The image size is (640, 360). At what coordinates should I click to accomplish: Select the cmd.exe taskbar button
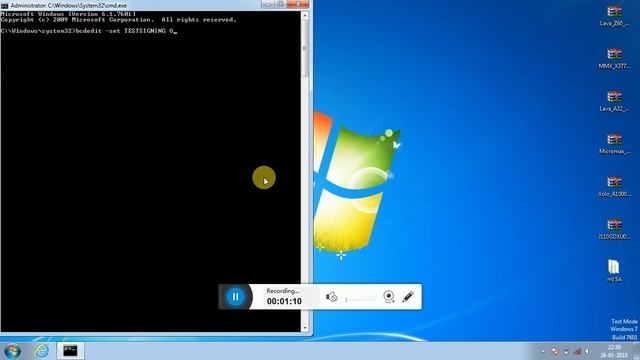pyautogui.click(x=70, y=351)
